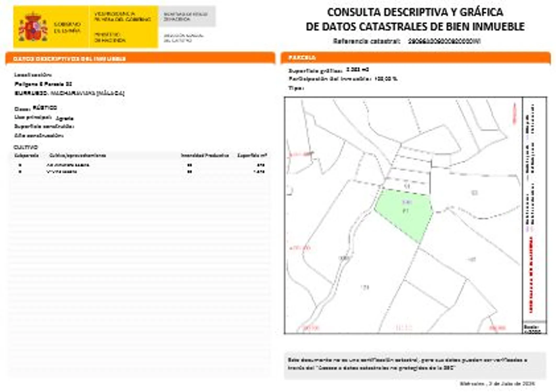Click the Dirección General del Catastro text

tap(183, 38)
